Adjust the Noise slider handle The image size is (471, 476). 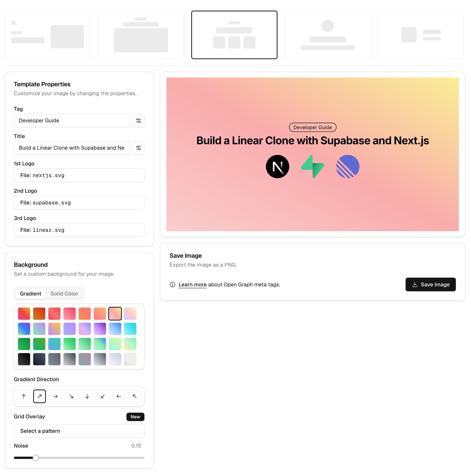click(36, 458)
